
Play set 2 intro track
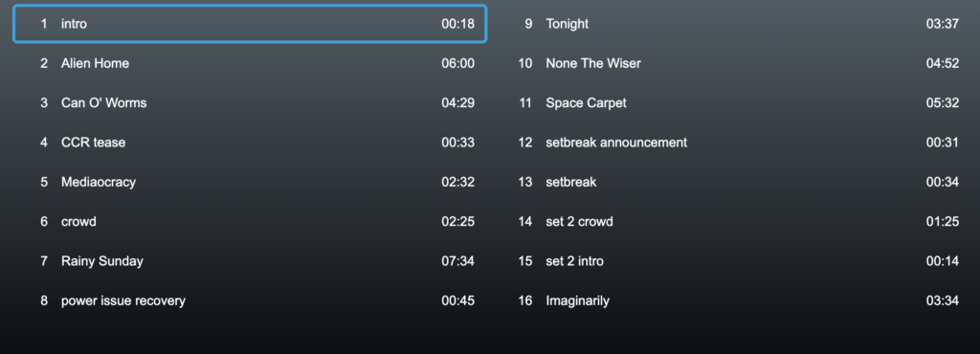pyautogui.click(x=734, y=261)
